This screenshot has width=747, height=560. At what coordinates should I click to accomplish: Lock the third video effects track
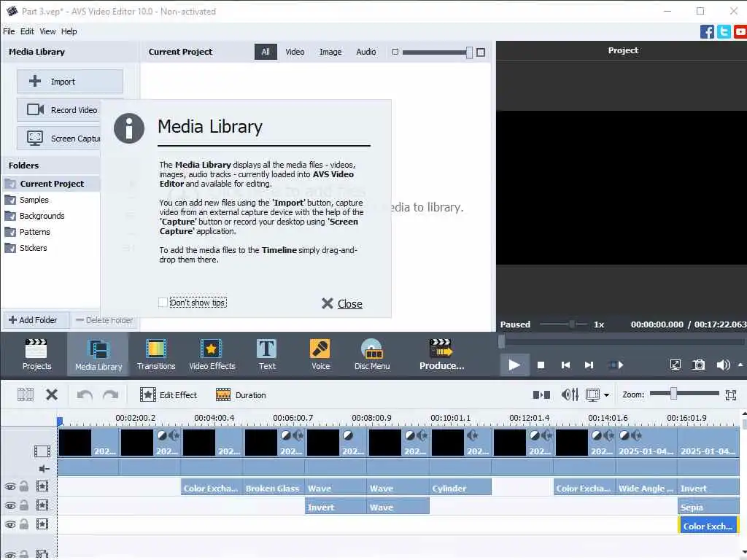[x=24, y=524]
